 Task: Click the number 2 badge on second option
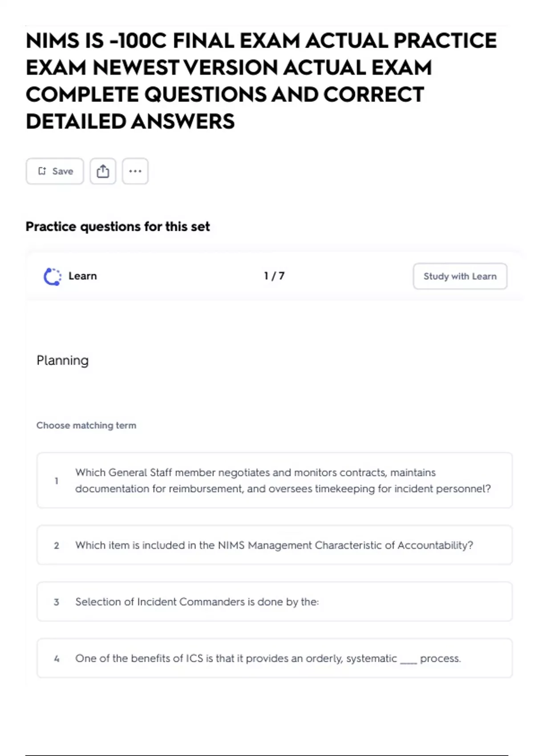(x=57, y=546)
